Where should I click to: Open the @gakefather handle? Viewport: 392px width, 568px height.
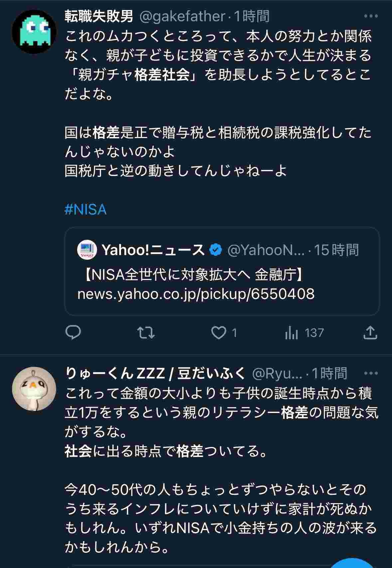[x=182, y=16]
